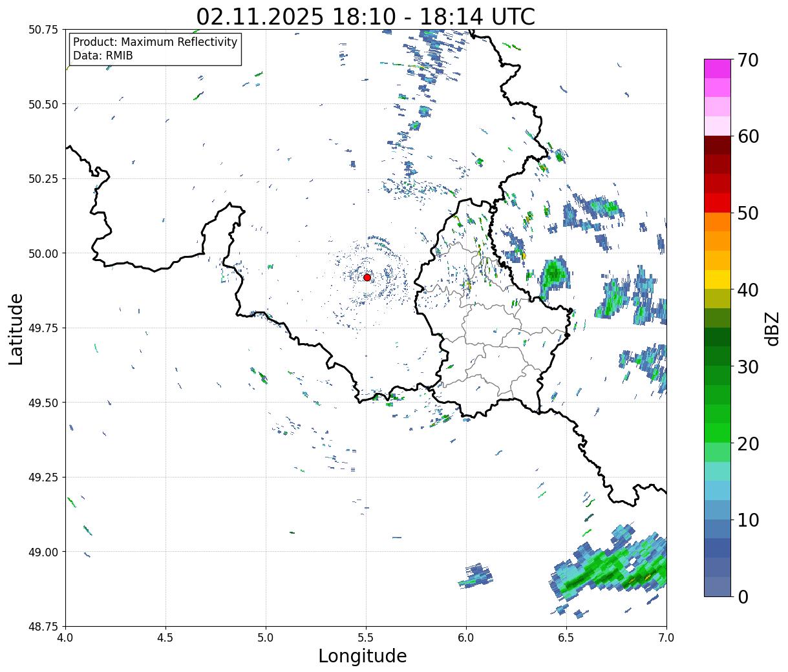Click the latitude tick label 50.00
Viewport: 788px width, 672px height.
coord(43,253)
